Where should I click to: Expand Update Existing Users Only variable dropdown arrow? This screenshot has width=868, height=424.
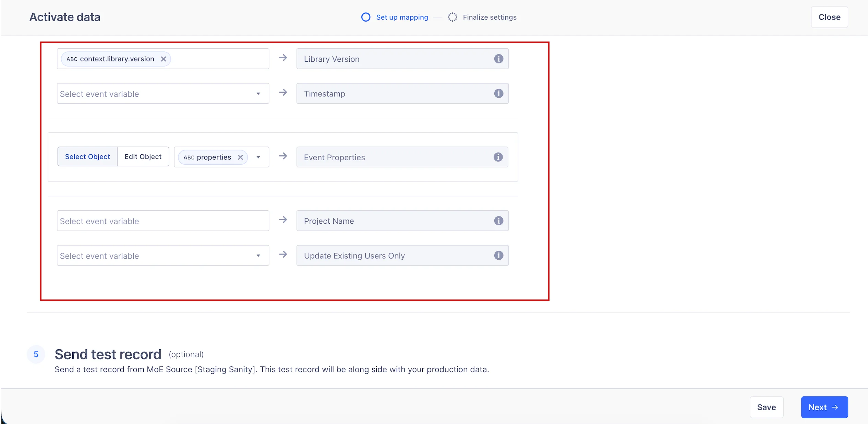pos(258,256)
